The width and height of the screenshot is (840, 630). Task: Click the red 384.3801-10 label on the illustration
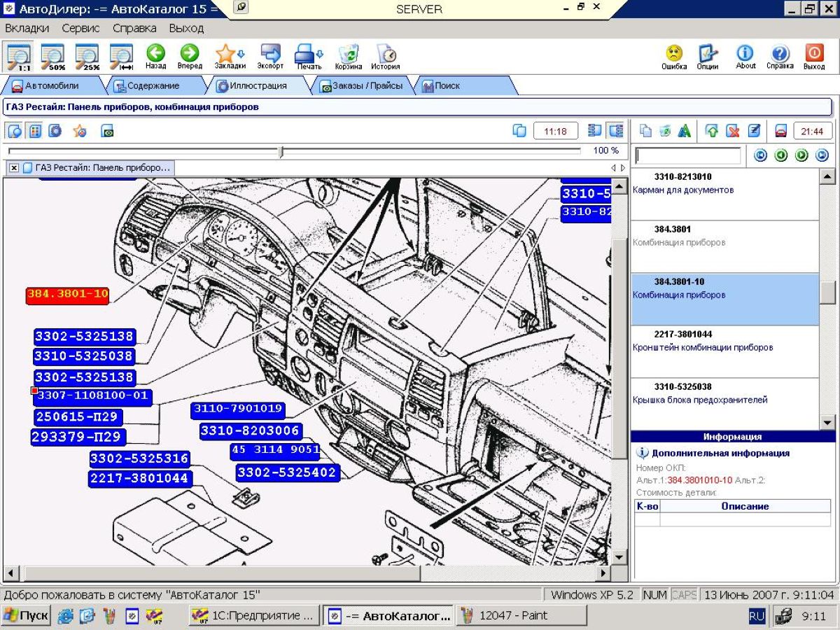click(x=68, y=295)
